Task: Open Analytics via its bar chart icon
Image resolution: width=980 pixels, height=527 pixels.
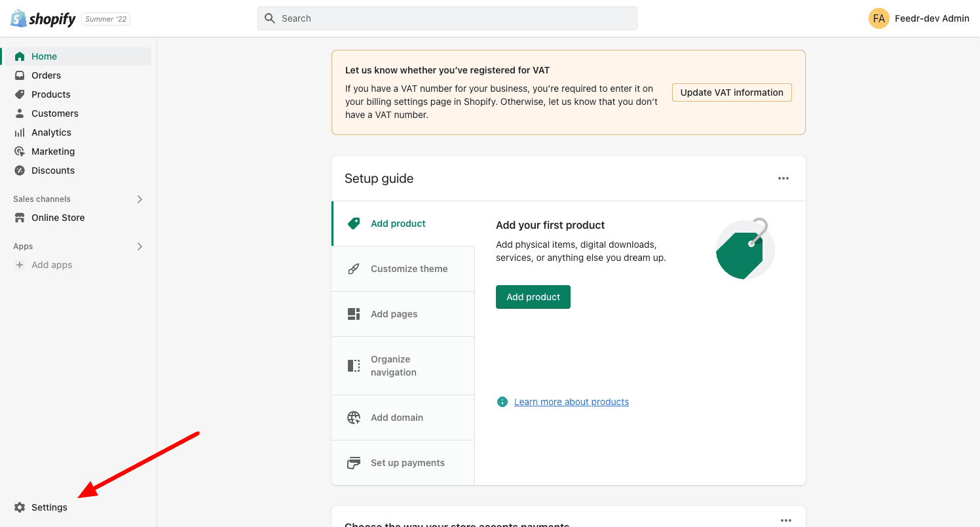Action: click(x=20, y=132)
